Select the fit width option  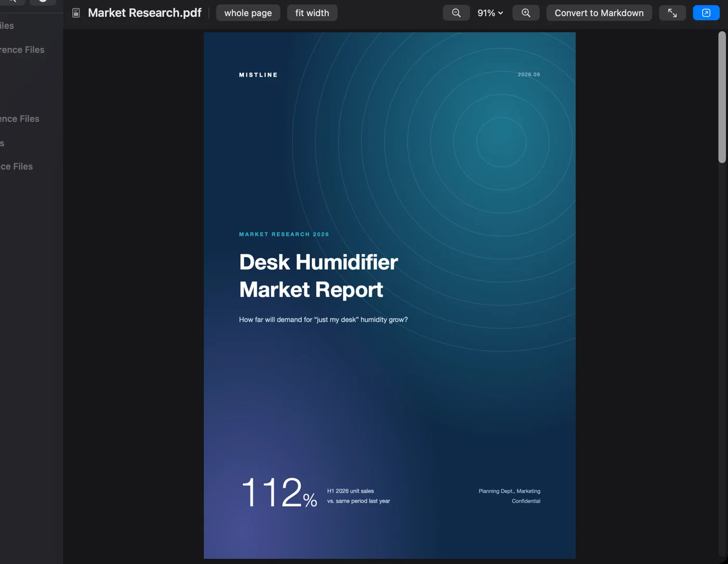coord(312,13)
